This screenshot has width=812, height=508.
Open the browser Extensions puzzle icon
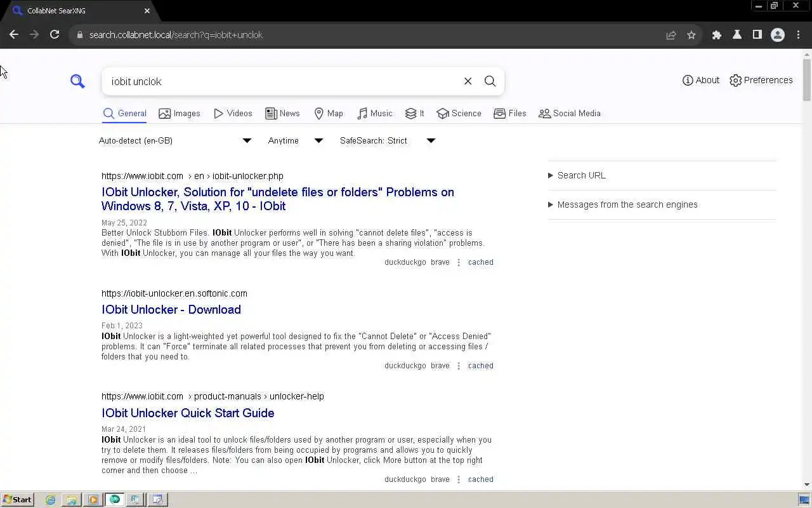[717, 35]
